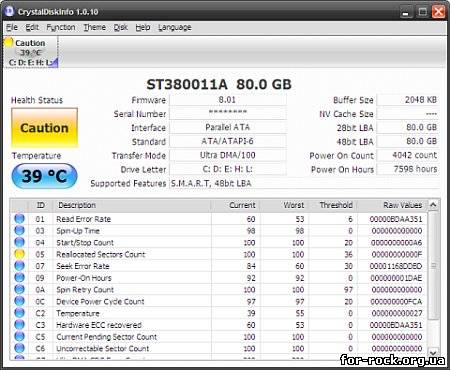The image size is (450, 370).
Task: Open the File menu
Action: click(x=12, y=27)
